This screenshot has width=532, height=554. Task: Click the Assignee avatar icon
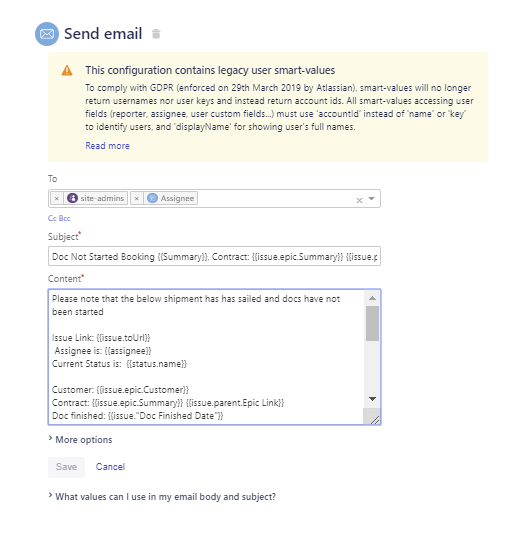point(152,198)
